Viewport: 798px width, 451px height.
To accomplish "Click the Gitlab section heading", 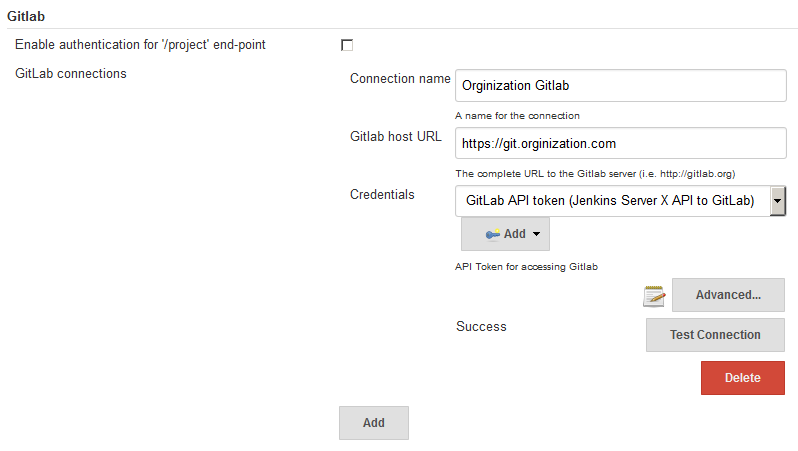I will (26, 16).
